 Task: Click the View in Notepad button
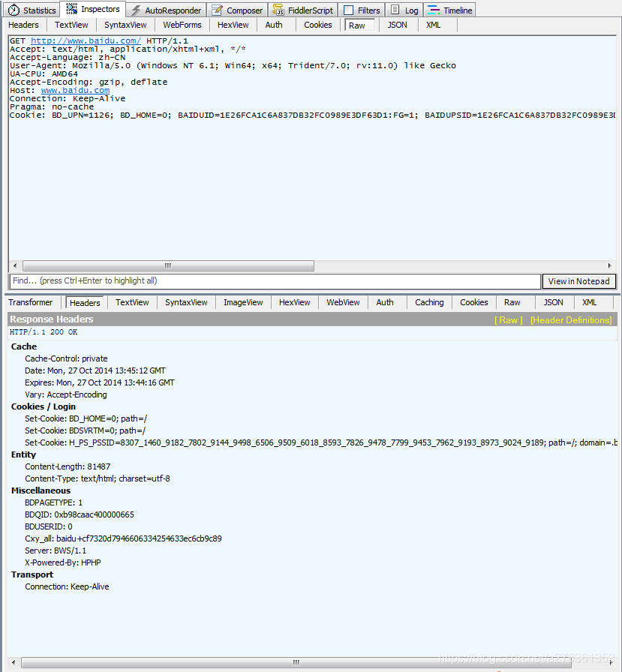point(578,281)
